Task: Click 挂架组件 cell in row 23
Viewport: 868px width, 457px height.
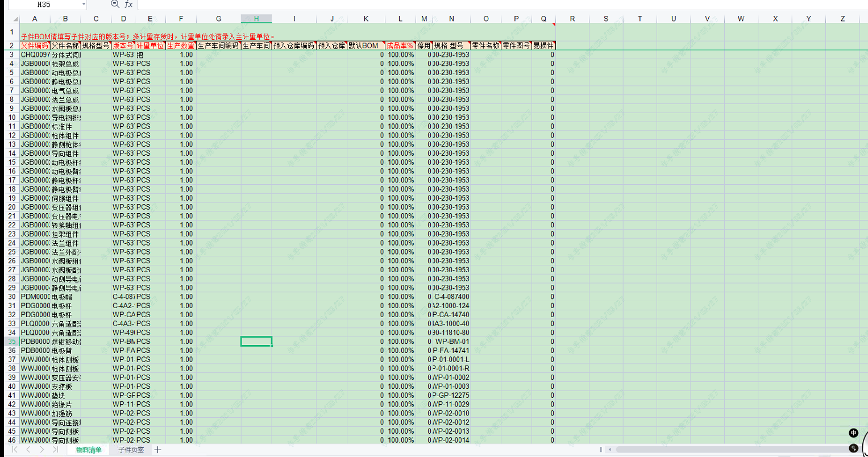Action: point(65,234)
